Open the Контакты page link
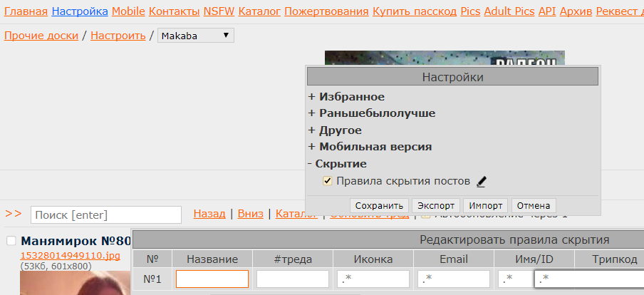This screenshot has width=644, height=295. [174, 11]
